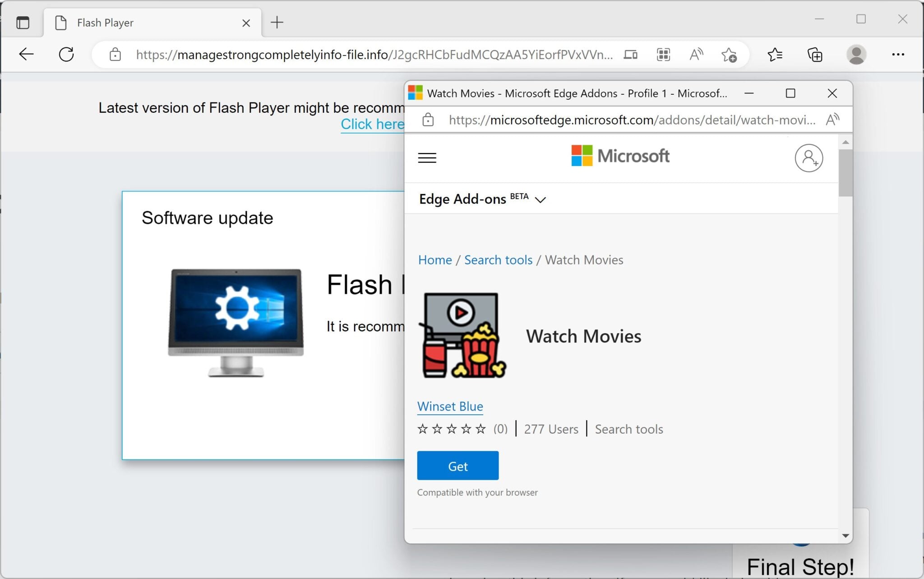The height and width of the screenshot is (579, 924).
Task: Toggle the Collections pane open
Action: point(814,55)
